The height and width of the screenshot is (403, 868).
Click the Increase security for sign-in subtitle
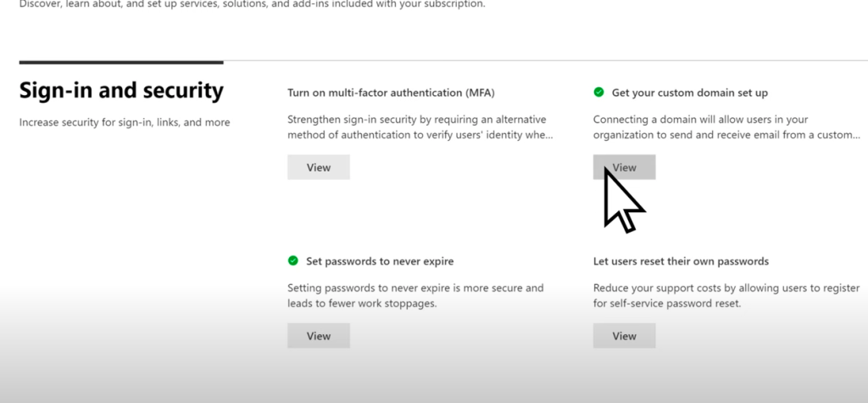(125, 122)
